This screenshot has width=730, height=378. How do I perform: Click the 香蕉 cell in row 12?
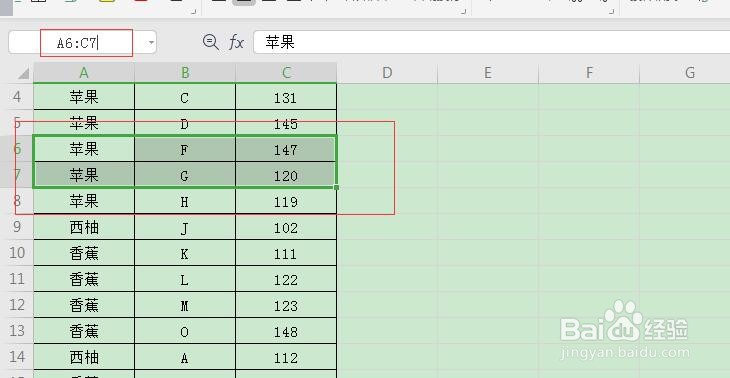point(84,305)
